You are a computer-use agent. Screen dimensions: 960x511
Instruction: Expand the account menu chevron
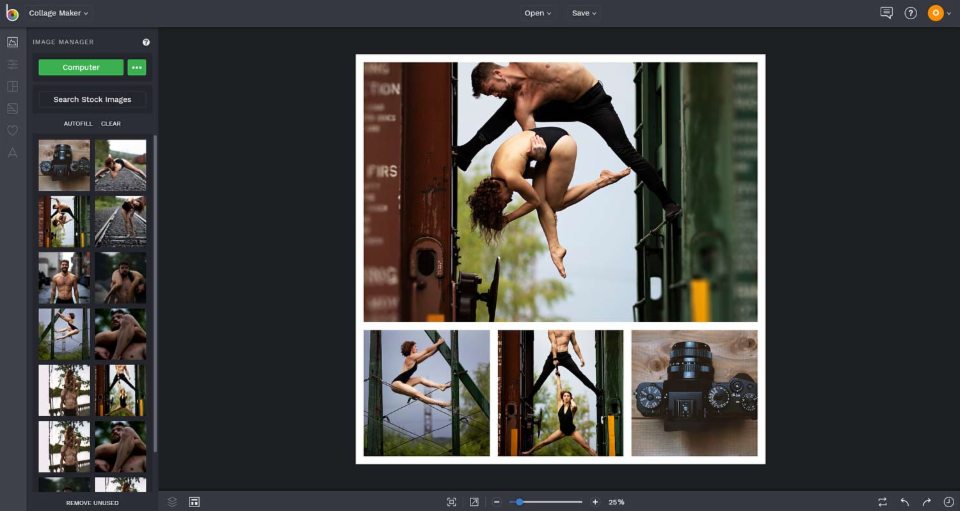click(x=949, y=13)
